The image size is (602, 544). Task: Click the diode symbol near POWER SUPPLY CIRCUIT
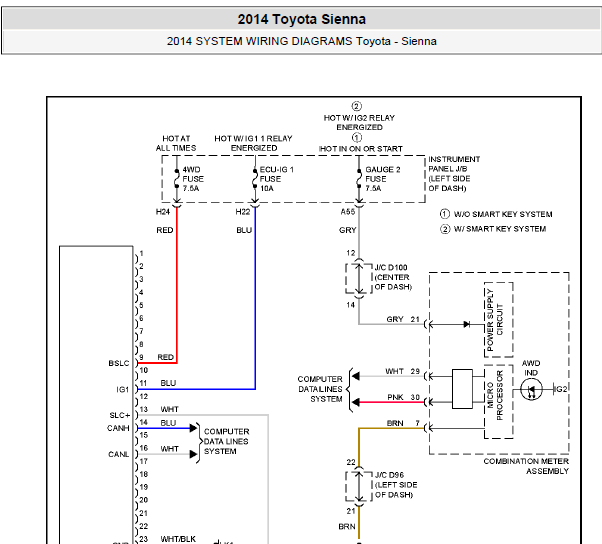coord(466,324)
